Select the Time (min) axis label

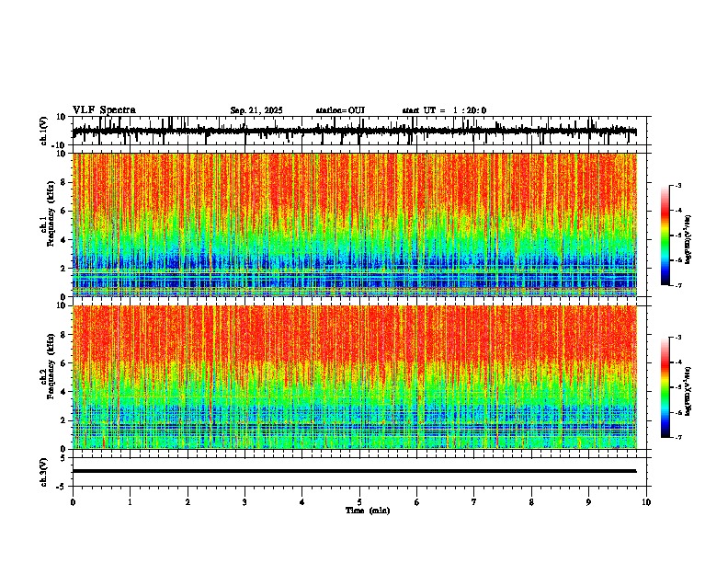click(x=368, y=511)
